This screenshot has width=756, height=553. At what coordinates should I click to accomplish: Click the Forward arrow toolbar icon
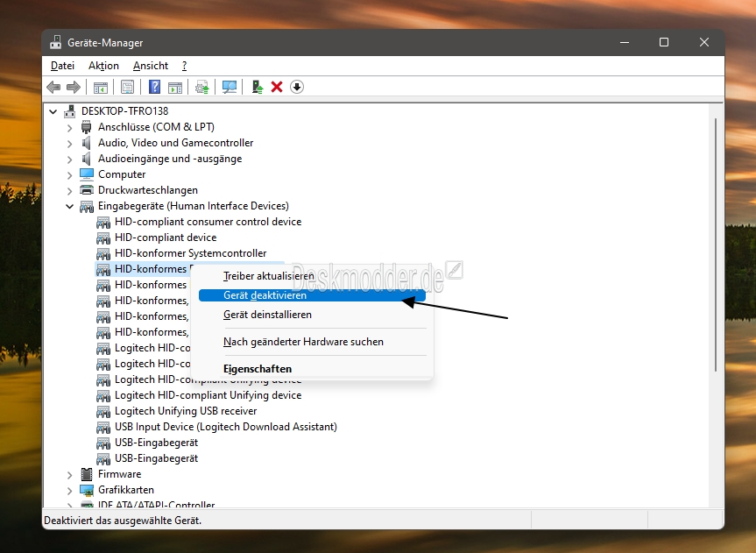74,88
